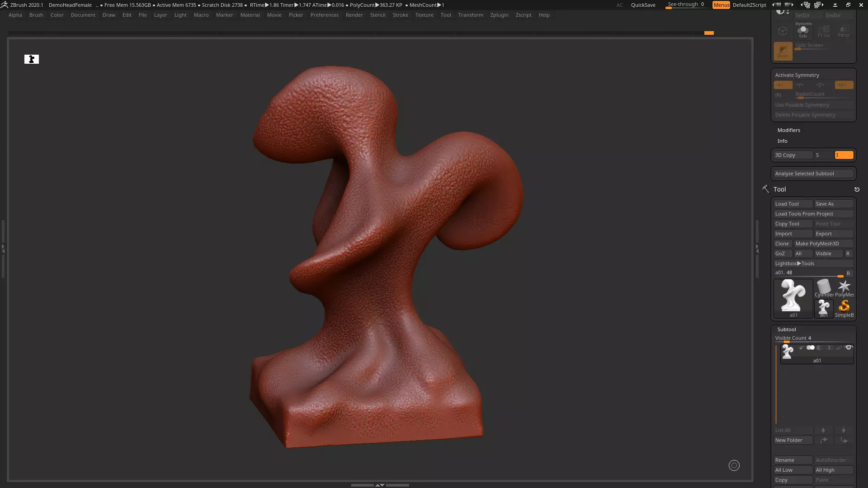Toggle a01 subtool eye visibility
Screen dimensions: 868x488
[848, 347]
